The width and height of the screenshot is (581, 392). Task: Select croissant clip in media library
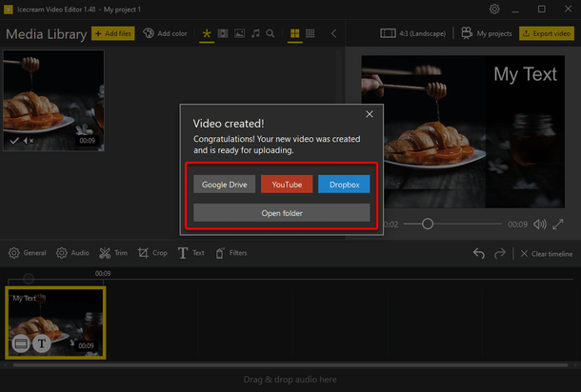click(x=53, y=100)
